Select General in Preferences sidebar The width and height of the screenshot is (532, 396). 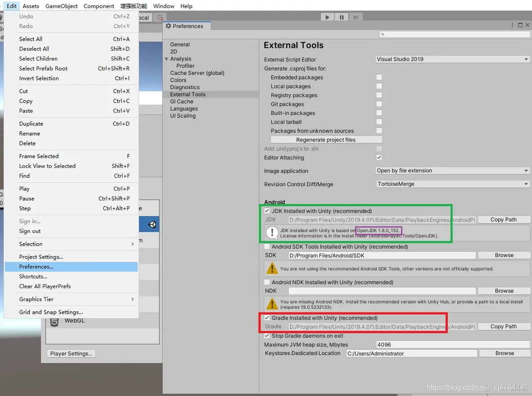point(180,44)
